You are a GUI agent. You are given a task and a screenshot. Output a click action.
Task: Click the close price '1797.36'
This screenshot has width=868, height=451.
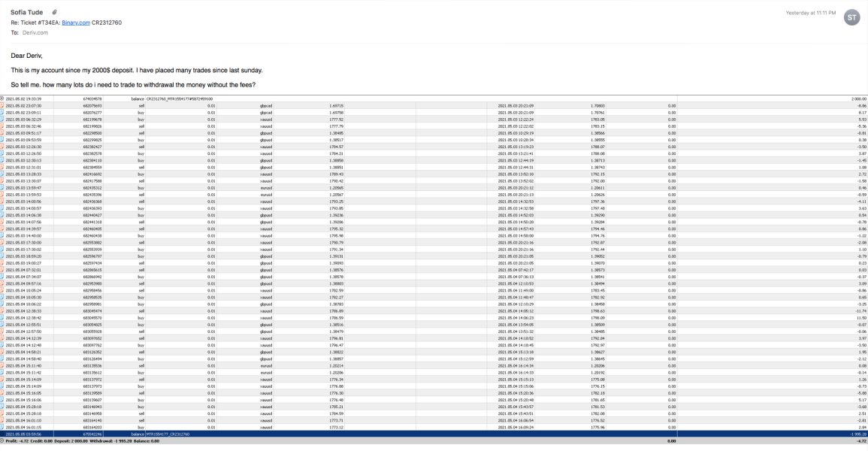point(597,201)
